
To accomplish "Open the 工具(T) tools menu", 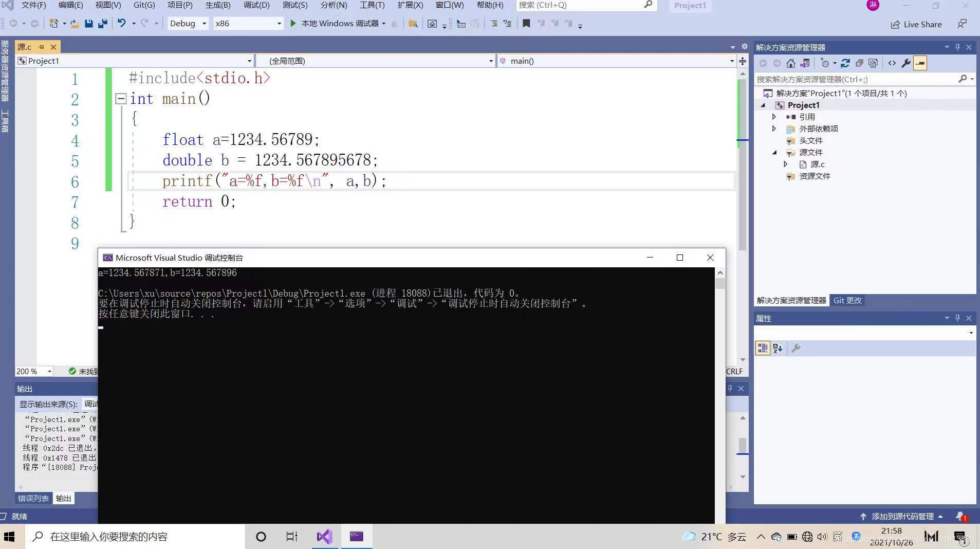I will click(372, 5).
